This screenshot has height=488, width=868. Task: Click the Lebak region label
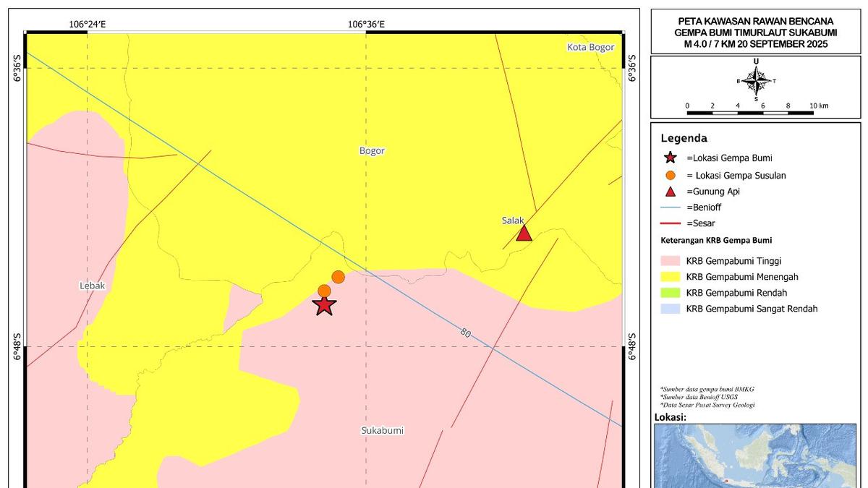[92, 286]
